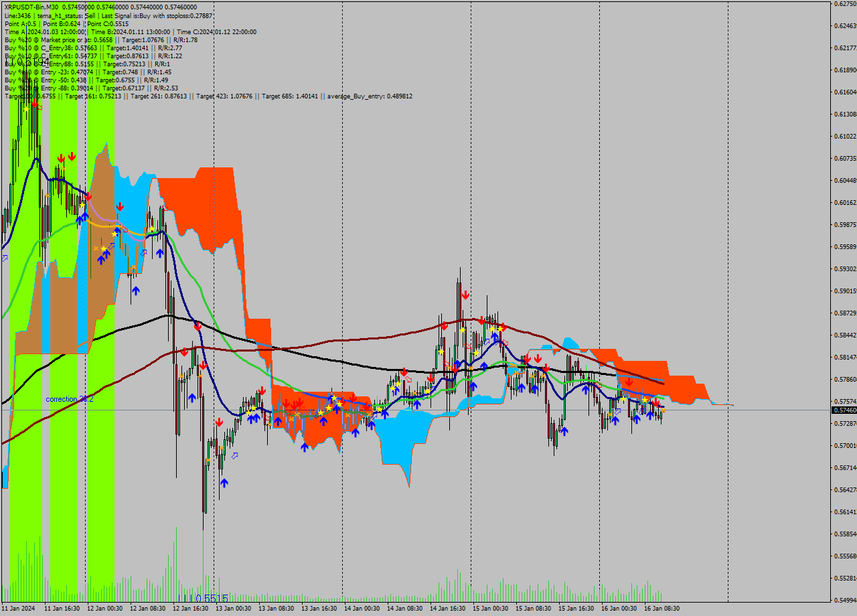Select the 'Last Signal is:Buy with stoploss' line
The height and width of the screenshot is (616, 857).
coord(108,15)
